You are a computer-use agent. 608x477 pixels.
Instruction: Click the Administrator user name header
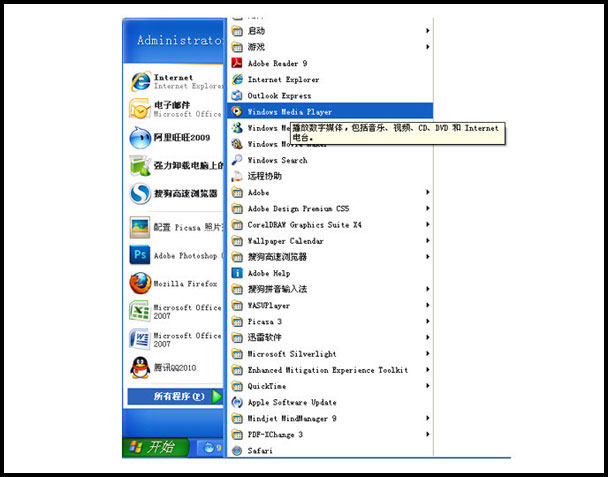click(x=180, y=40)
